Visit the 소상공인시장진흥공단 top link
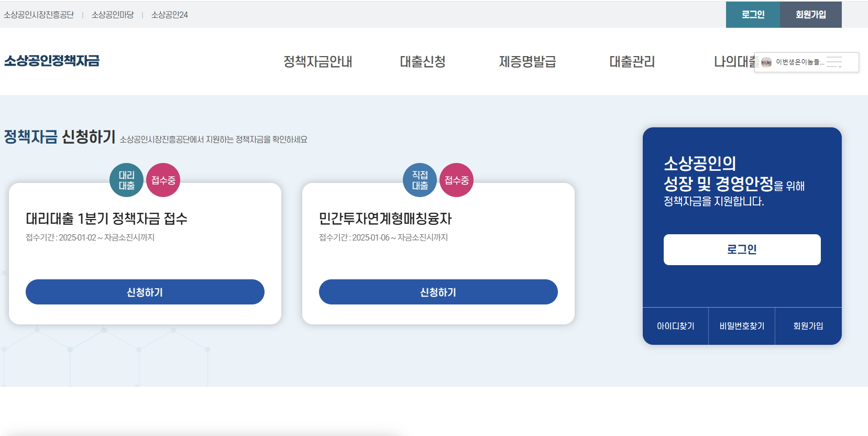The height and width of the screenshot is (436, 868). 39,15
